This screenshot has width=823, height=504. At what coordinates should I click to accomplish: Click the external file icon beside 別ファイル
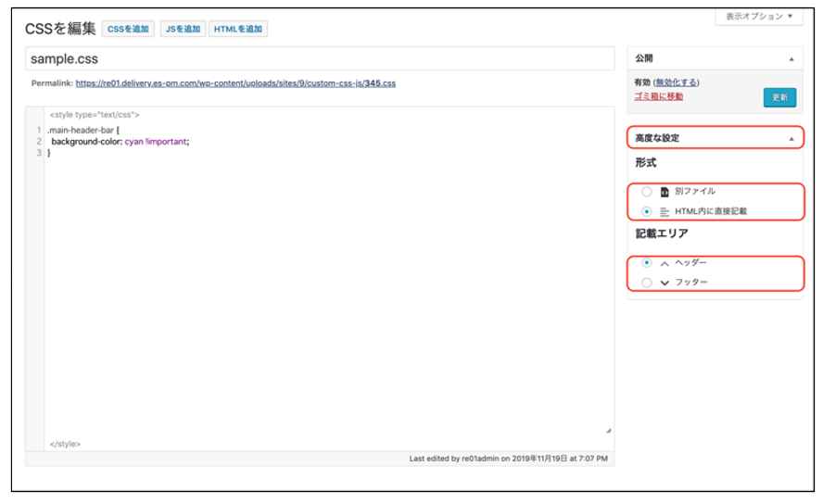[664, 193]
